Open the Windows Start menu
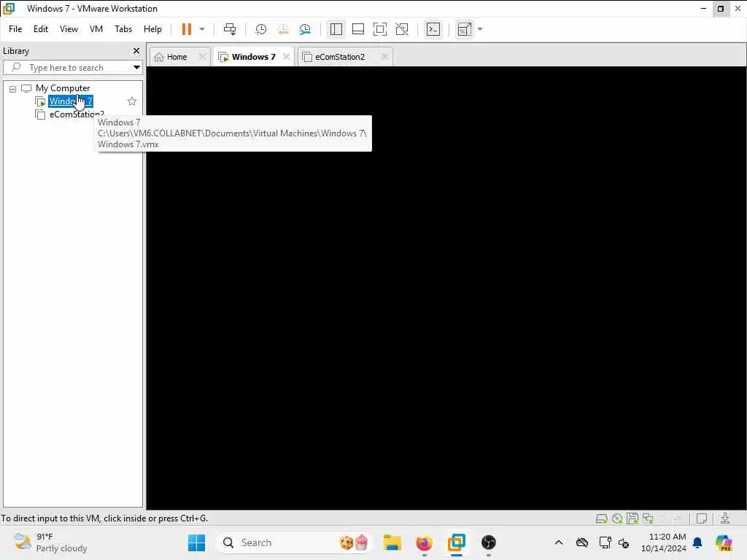Screen dimensions: 747x560 [x=196, y=542]
